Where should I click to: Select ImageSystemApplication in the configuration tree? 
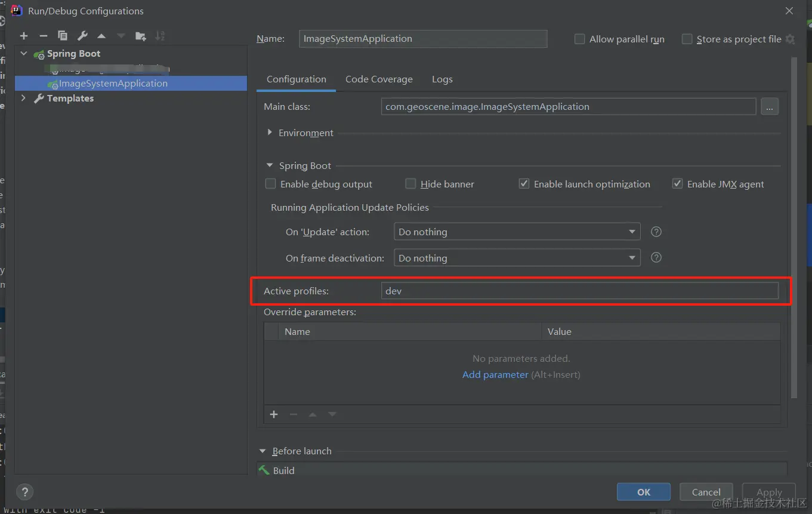[113, 84]
